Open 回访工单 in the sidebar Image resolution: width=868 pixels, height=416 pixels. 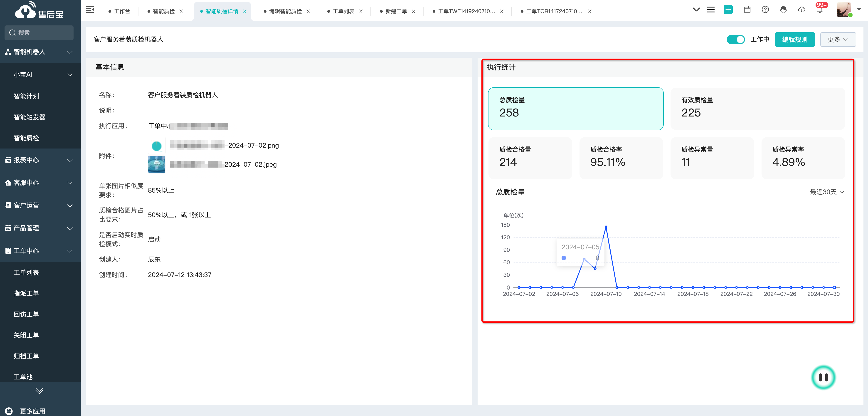26,314
